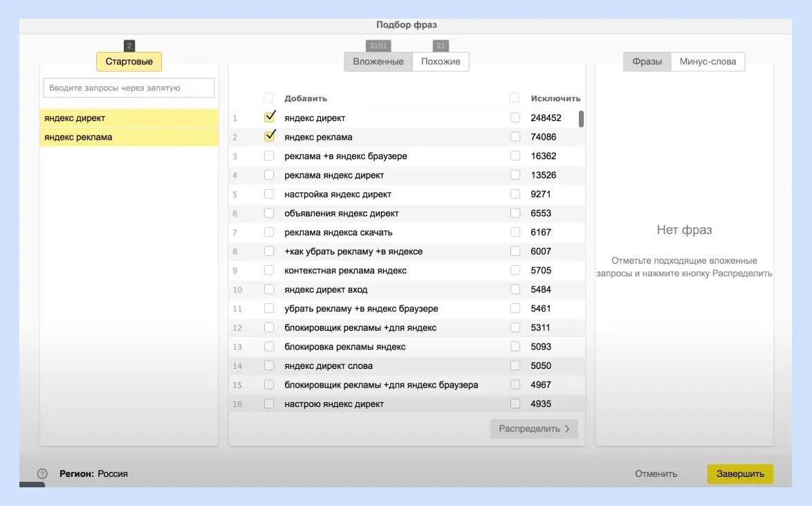Tick exclude checkbox next to 5484
This screenshot has height=506, width=812.
coord(515,289)
